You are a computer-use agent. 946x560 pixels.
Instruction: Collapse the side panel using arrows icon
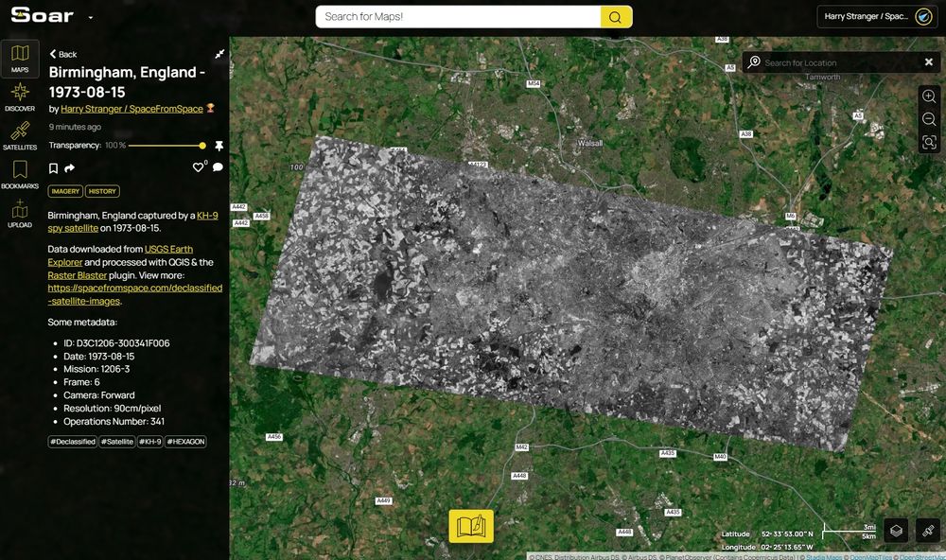(x=219, y=54)
